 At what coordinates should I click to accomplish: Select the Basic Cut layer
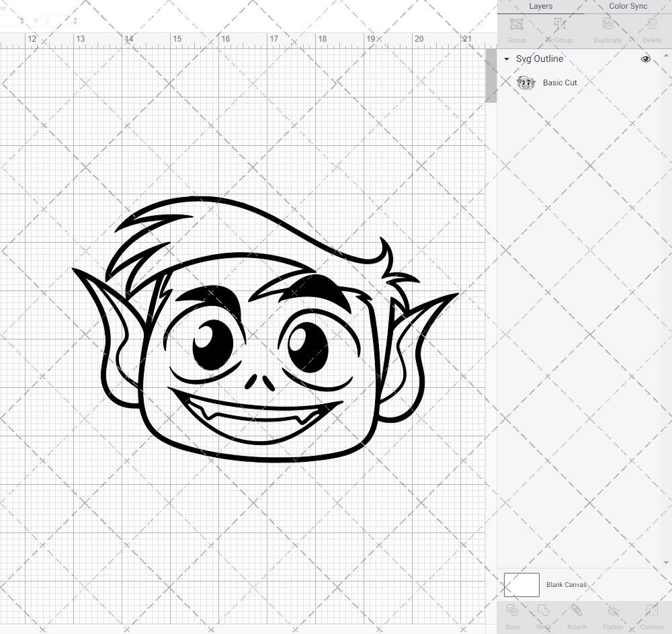[560, 82]
